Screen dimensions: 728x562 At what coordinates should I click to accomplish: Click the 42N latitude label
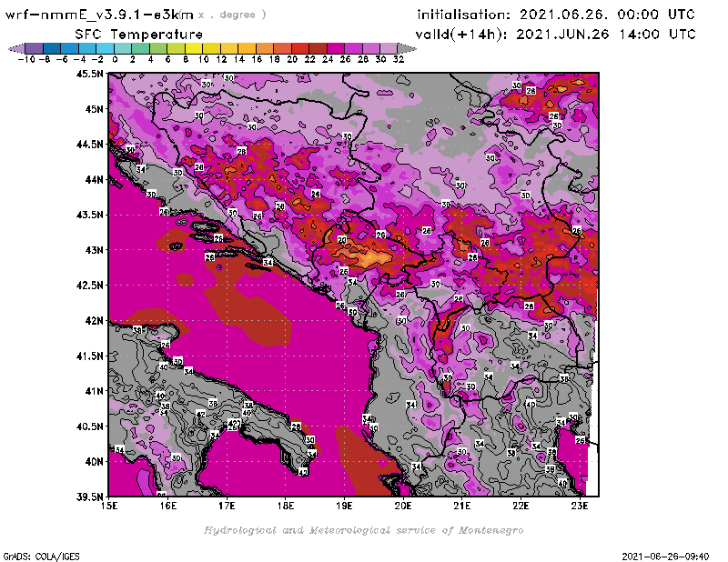pyautogui.click(x=94, y=321)
